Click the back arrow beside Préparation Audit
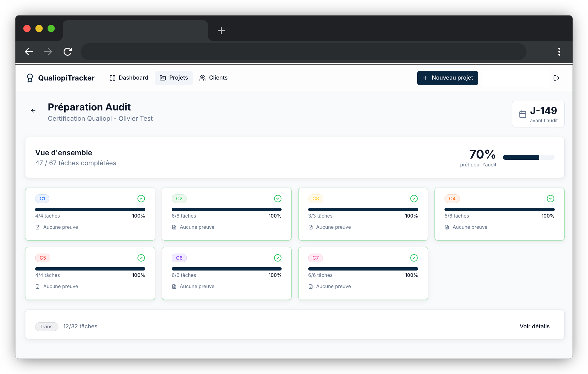This screenshot has height=374, width=588. pos(33,110)
